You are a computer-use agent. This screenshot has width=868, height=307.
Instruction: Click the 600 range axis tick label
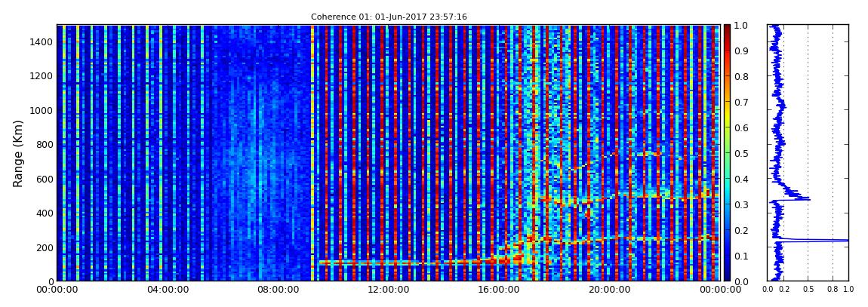[x=45, y=180]
